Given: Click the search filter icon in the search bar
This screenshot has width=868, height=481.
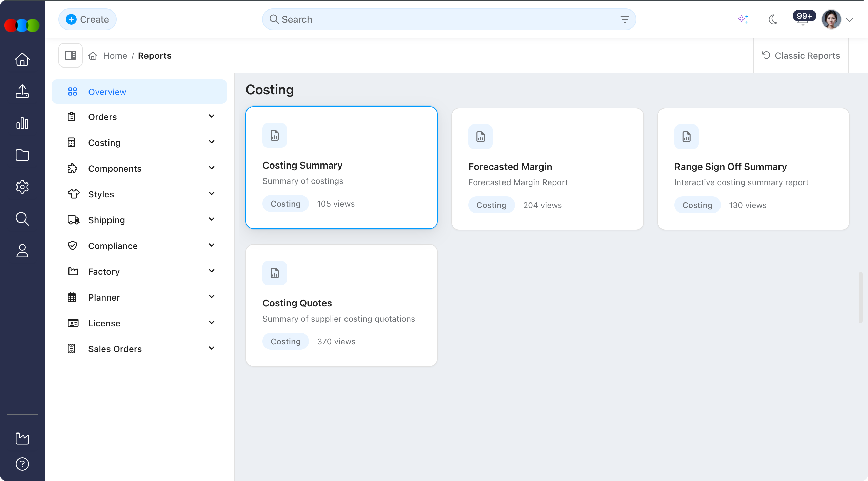Looking at the screenshot, I should point(625,20).
